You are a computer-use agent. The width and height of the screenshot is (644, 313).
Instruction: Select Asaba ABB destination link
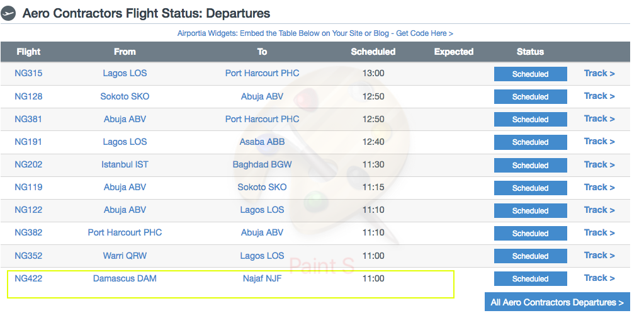tap(262, 142)
